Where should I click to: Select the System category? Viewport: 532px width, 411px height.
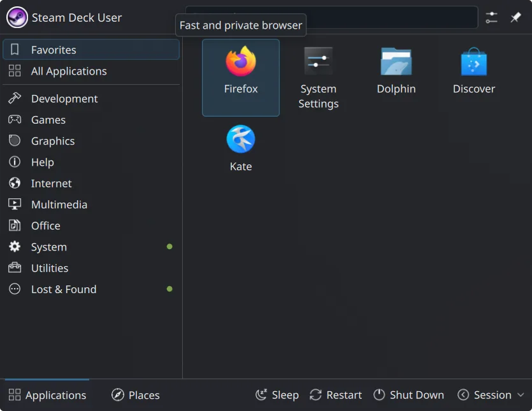(91, 247)
